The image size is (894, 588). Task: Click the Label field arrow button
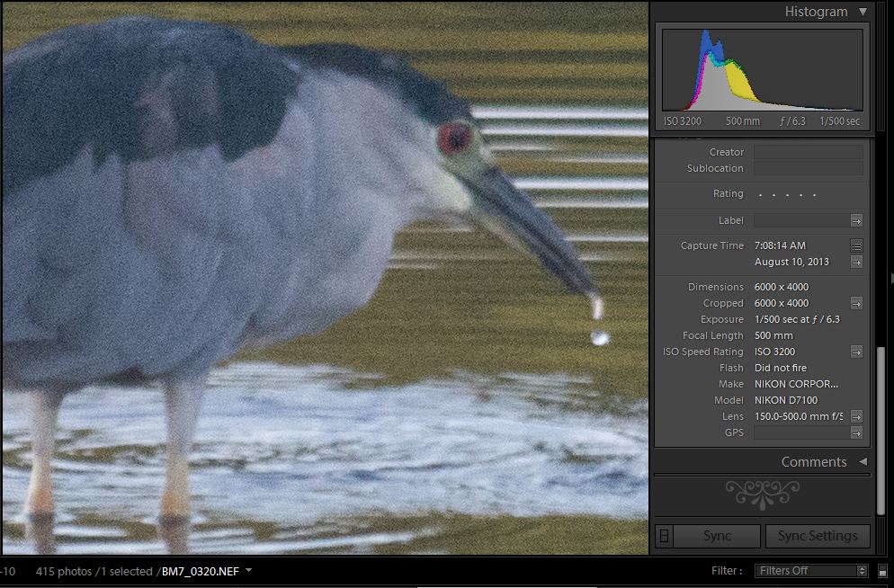coord(856,220)
